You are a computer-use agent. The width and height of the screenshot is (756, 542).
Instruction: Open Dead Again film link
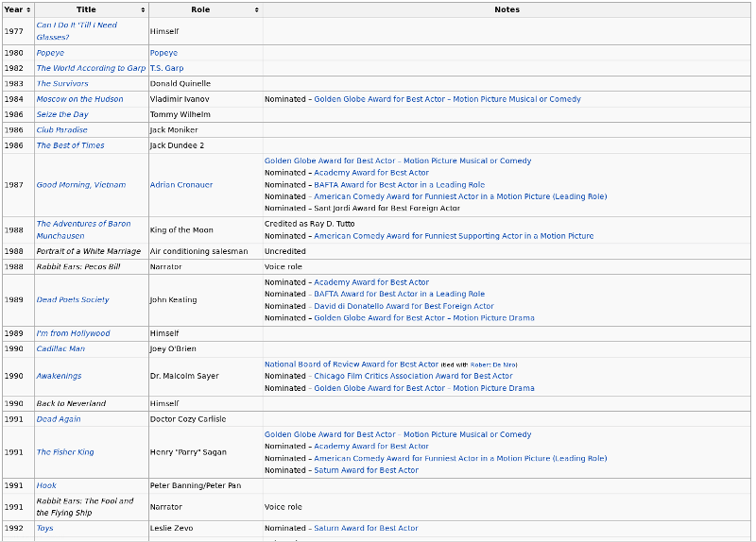[59, 419]
